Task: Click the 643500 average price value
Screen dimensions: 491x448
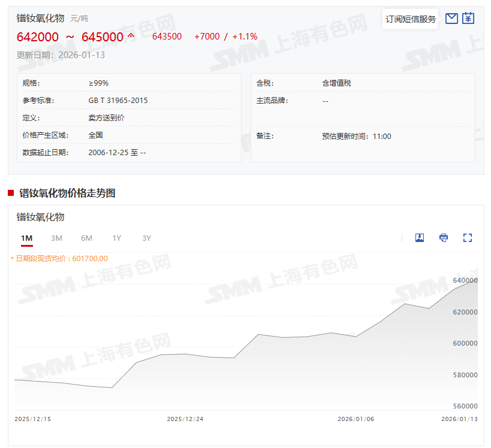Action: [167, 37]
